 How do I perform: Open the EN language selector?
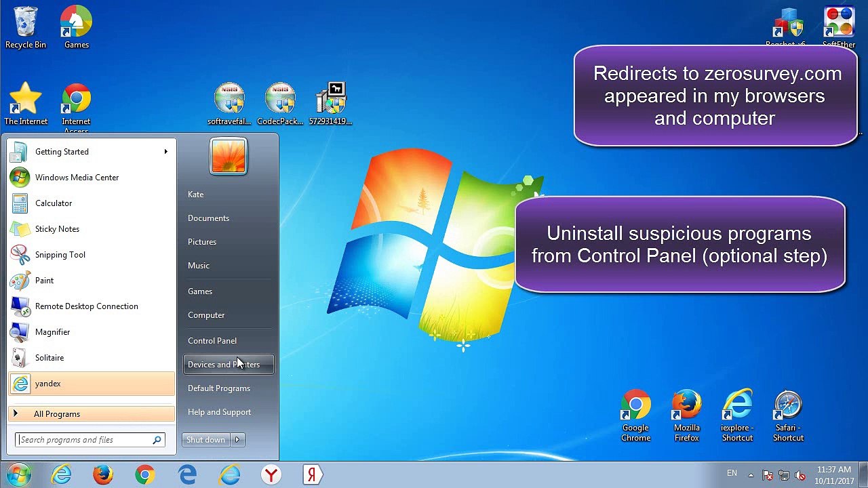click(x=732, y=473)
